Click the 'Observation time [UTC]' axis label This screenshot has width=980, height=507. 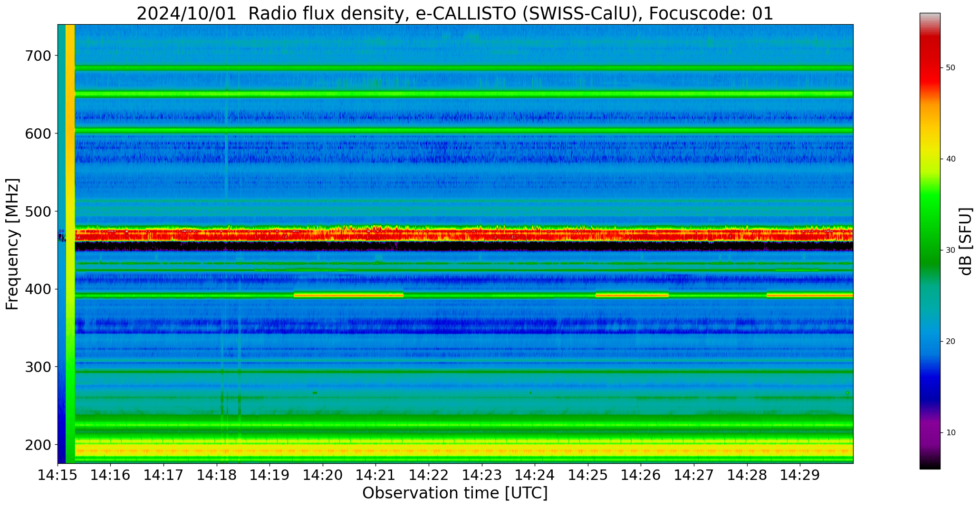(x=455, y=493)
